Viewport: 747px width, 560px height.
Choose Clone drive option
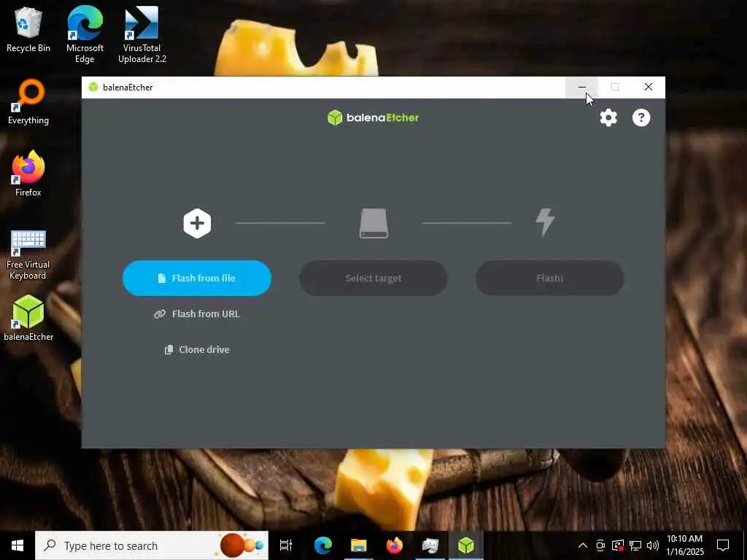(197, 349)
